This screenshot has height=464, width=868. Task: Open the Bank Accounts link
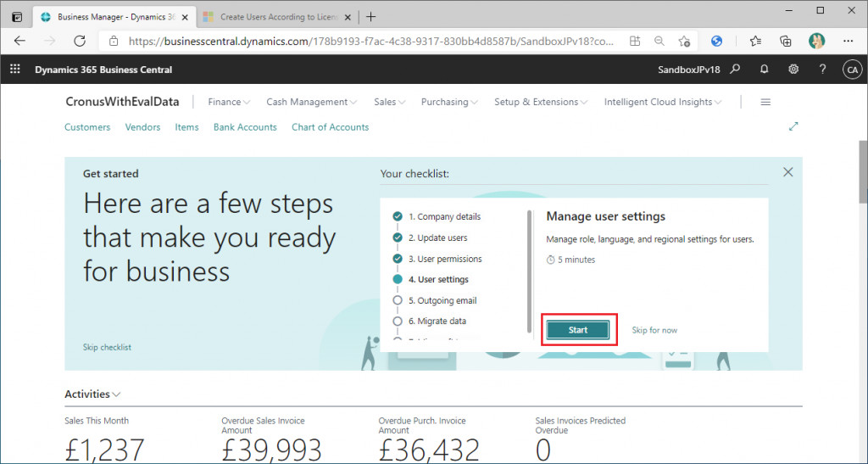(x=245, y=126)
